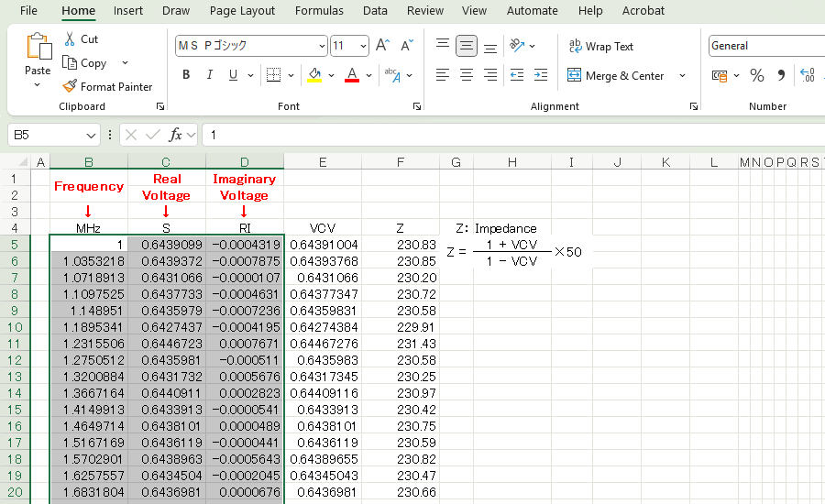Apply borders to selected cells
Image resolution: width=825 pixels, height=504 pixels.
(x=273, y=75)
